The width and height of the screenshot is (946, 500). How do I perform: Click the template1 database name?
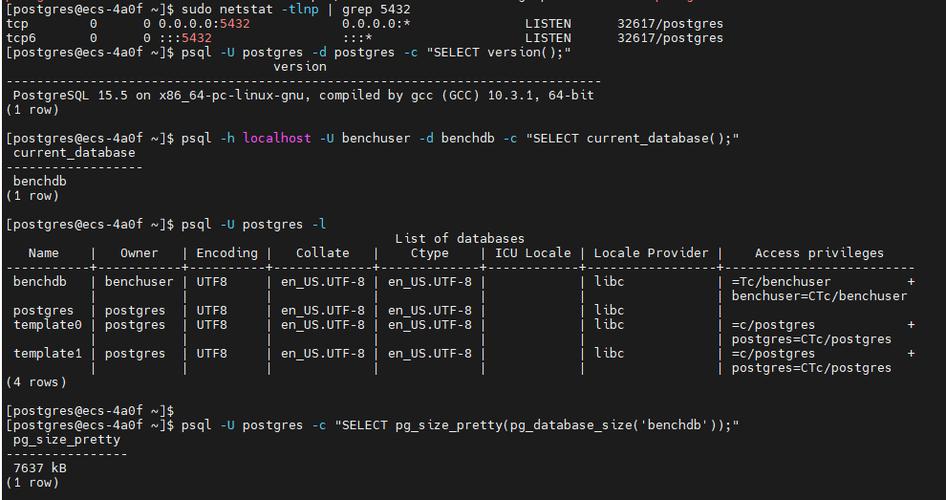tap(47, 353)
